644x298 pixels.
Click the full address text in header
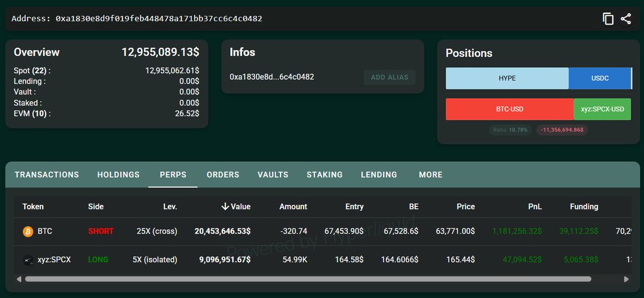pos(159,19)
